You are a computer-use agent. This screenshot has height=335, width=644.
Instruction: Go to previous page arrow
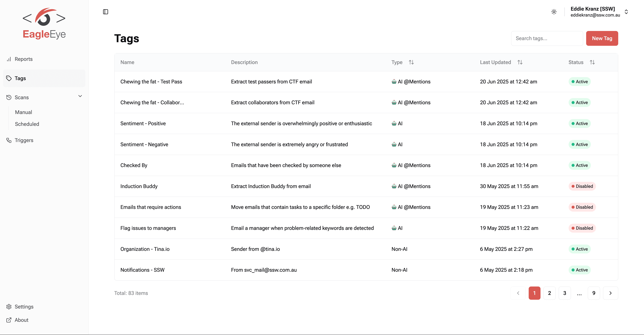pyautogui.click(x=518, y=293)
